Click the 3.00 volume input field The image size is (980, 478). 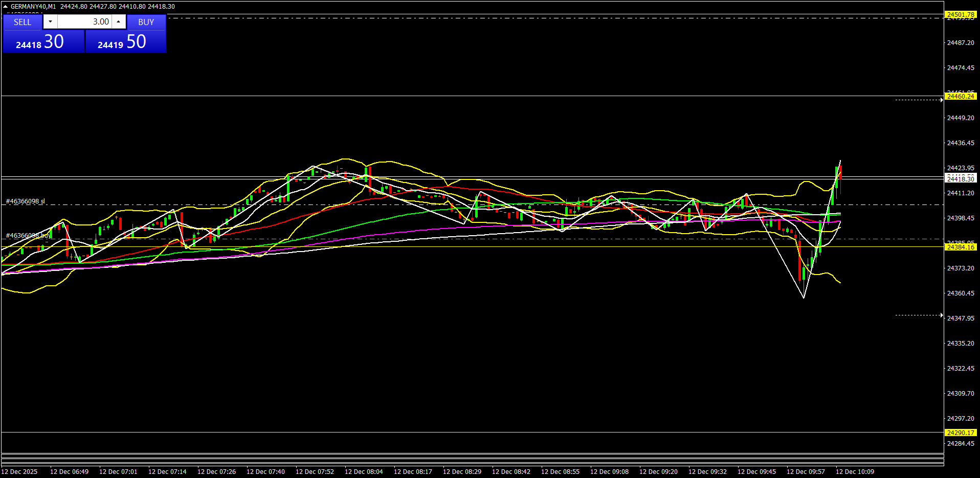coord(84,21)
